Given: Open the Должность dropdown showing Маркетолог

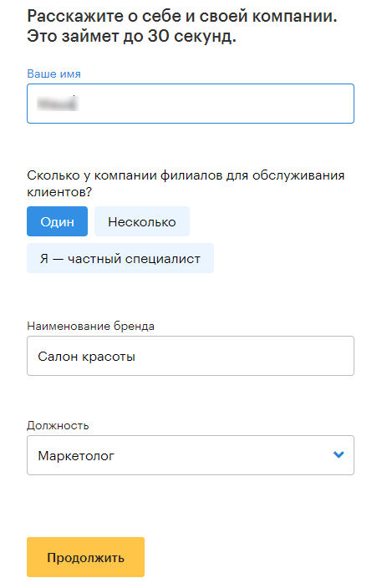Looking at the screenshot, I should (191, 455).
